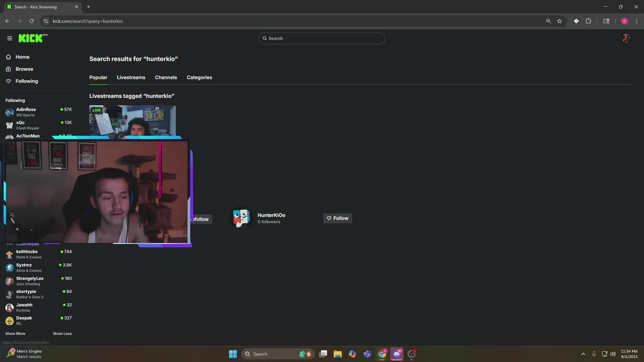The width and height of the screenshot is (644, 362).
Task: Click the '0 followers' text
Action: pyautogui.click(x=269, y=222)
